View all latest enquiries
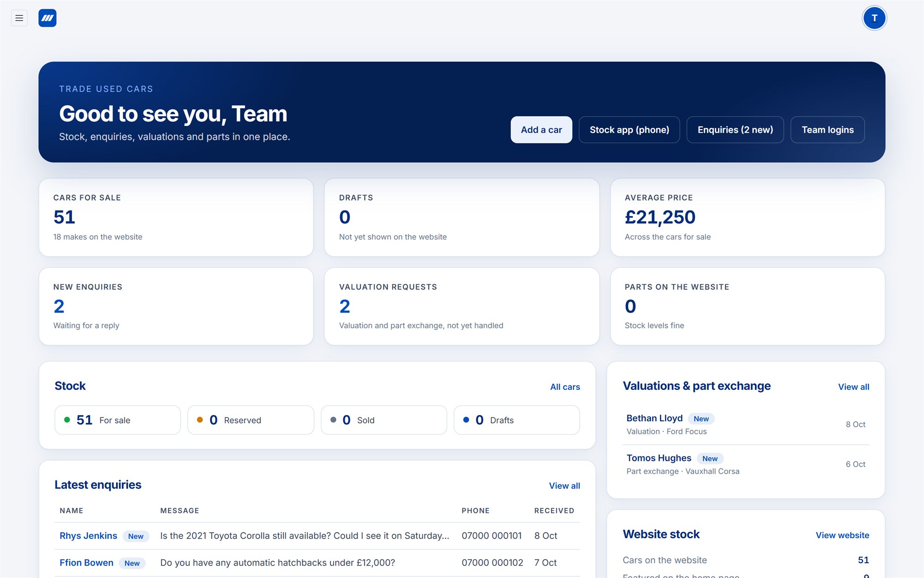Viewport: 924px width, 578px height. [x=565, y=486]
